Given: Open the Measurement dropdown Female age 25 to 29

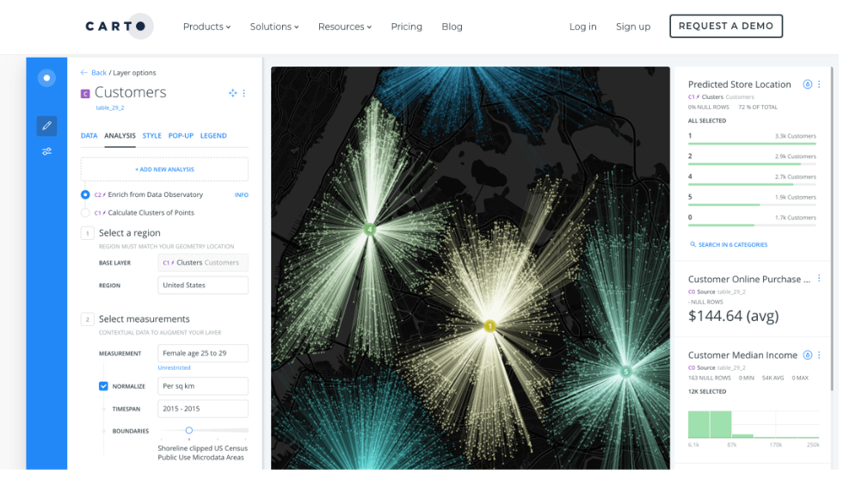Looking at the screenshot, I should tap(203, 354).
